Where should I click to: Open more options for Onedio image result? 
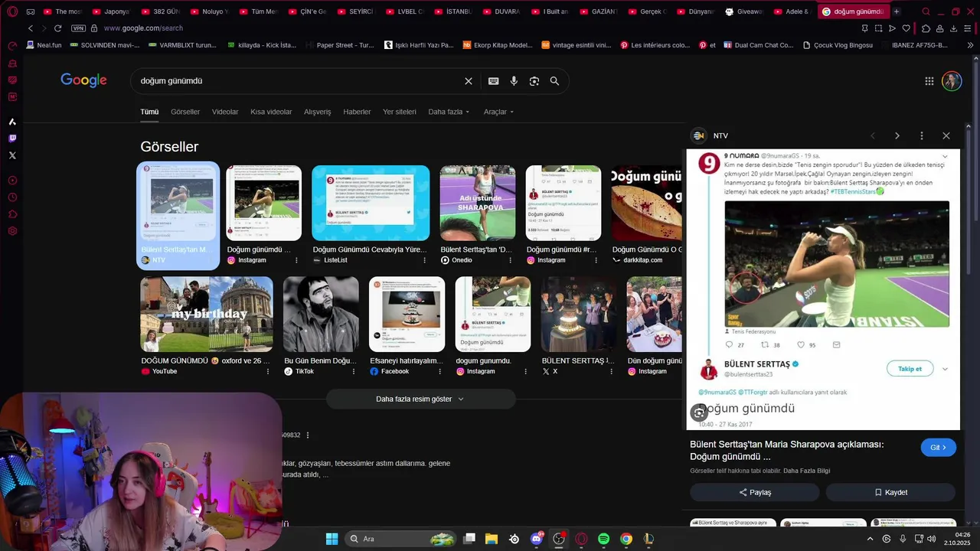[x=510, y=260]
